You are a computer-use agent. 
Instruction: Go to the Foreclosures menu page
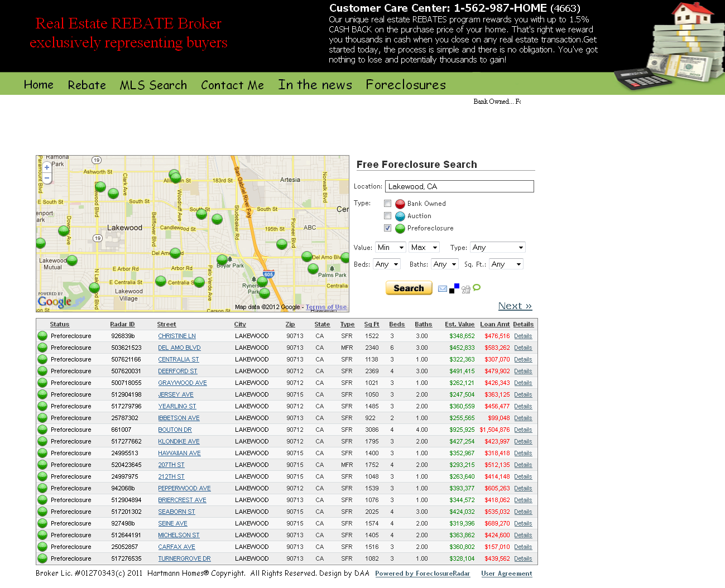pos(406,85)
